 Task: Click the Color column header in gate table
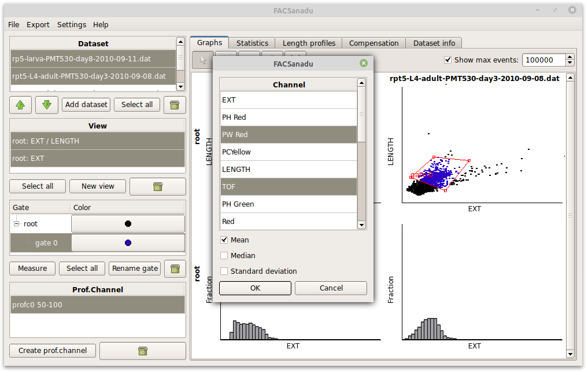tap(128, 207)
